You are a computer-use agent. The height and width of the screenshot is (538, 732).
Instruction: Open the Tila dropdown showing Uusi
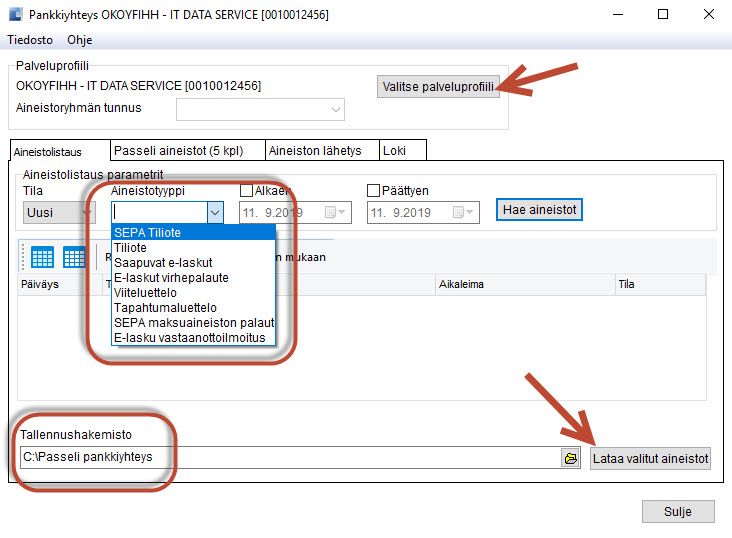pyautogui.click(x=59, y=212)
